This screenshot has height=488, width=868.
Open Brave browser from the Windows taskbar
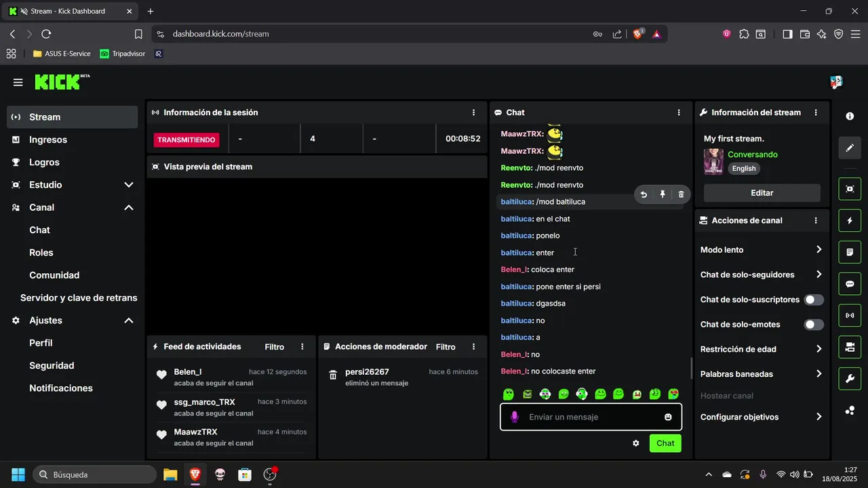tap(195, 474)
